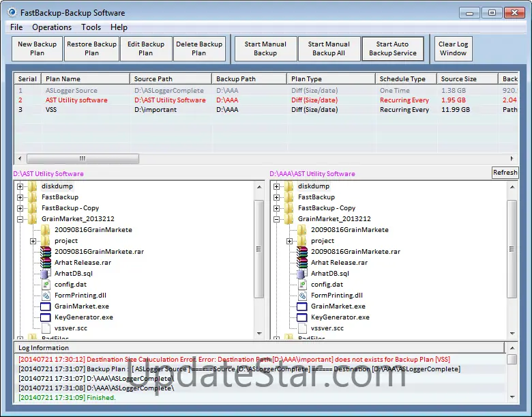
Task: Click Restore Backup Plan button
Action: tap(91, 48)
